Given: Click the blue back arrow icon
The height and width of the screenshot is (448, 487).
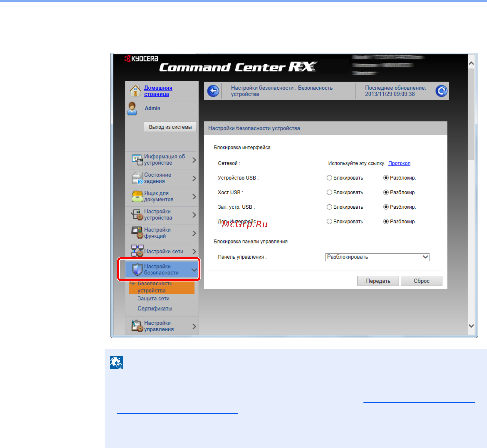Looking at the screenshot, I should coord(213,91).
